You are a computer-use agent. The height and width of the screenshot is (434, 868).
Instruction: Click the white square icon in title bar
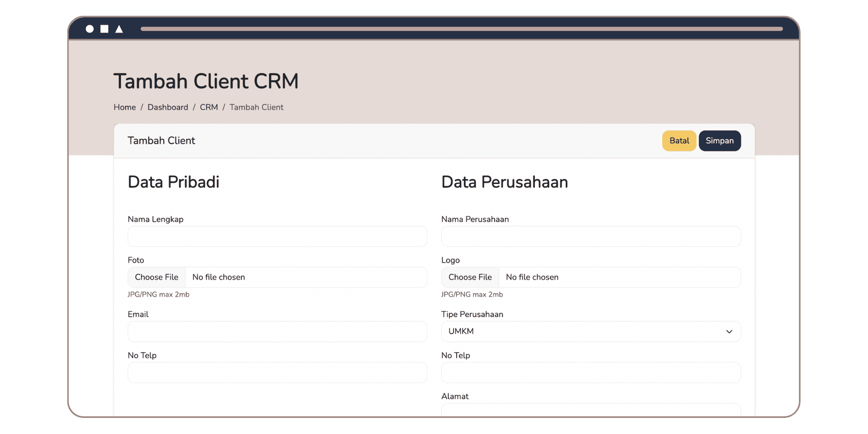(x=105, y=29)
